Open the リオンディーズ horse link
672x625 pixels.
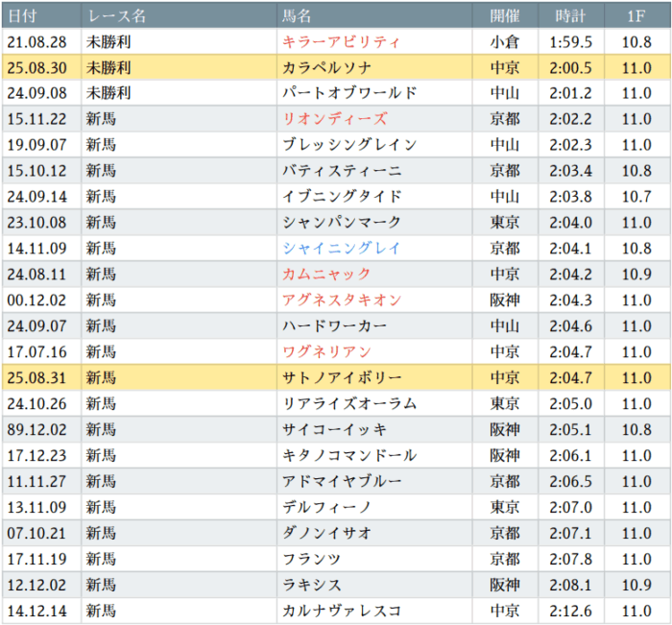click(335, 119)
